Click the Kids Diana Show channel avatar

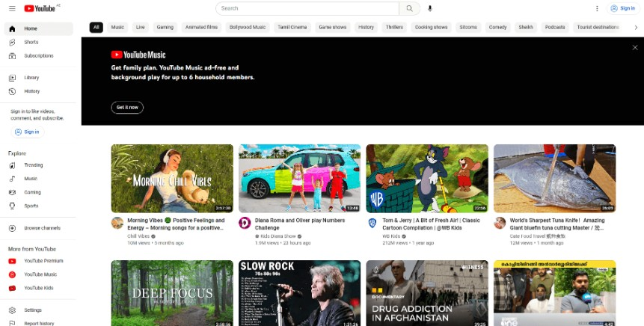tap(245, 223)
